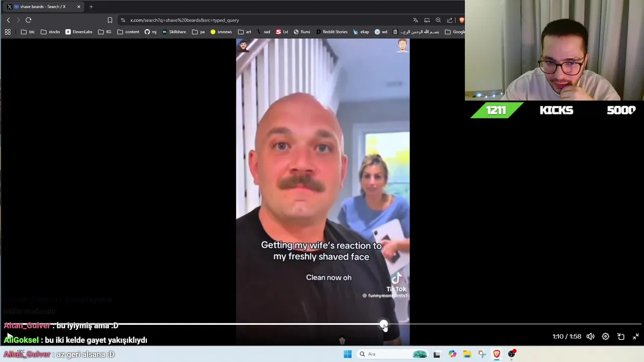The height and width of the screenshot is (362, 644).
Task: Open the apps grid in bookmarks bar
Action: [x=8, y=32]
